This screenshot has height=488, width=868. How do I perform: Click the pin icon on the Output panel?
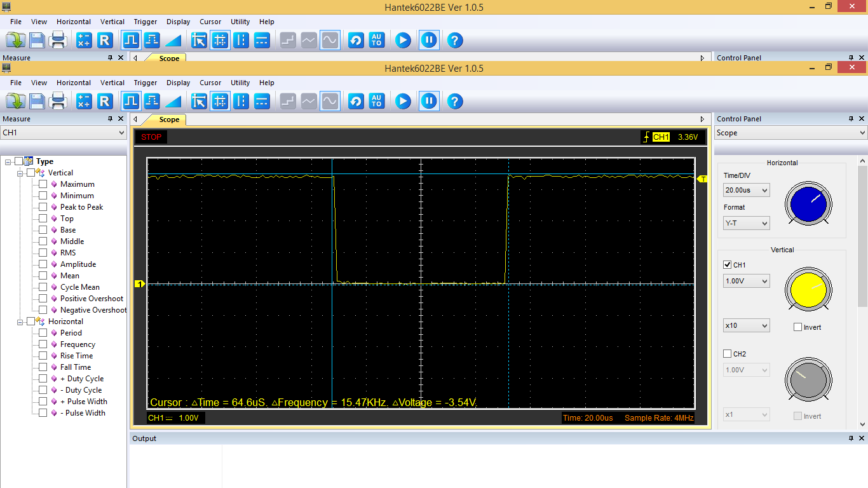(x=851, y=438)
